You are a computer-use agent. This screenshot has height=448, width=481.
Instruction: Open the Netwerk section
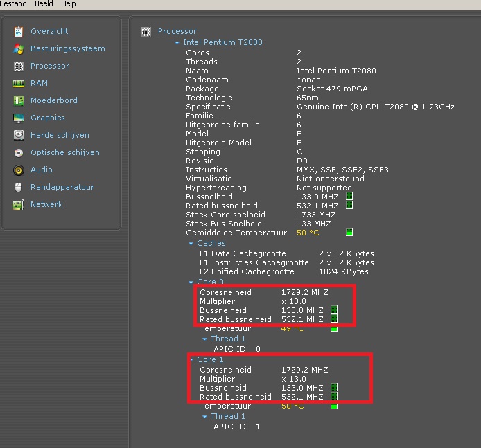point(46,204)
